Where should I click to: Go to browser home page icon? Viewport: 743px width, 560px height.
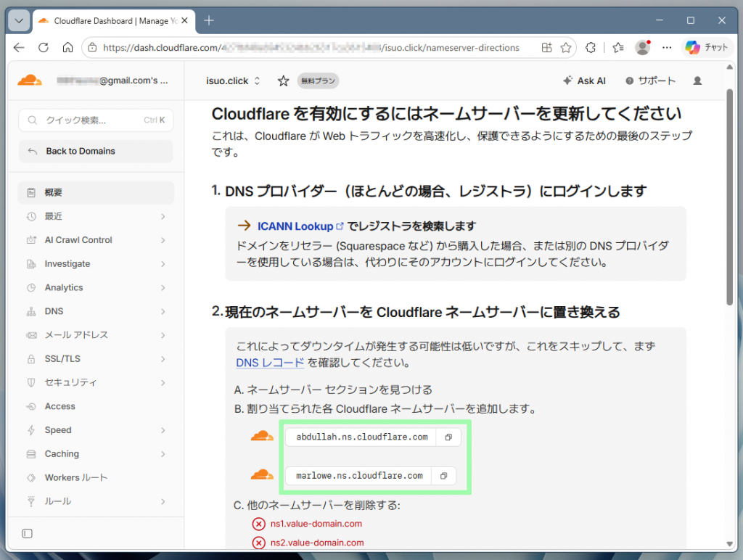pyautogui.click(x=67, y=47)
